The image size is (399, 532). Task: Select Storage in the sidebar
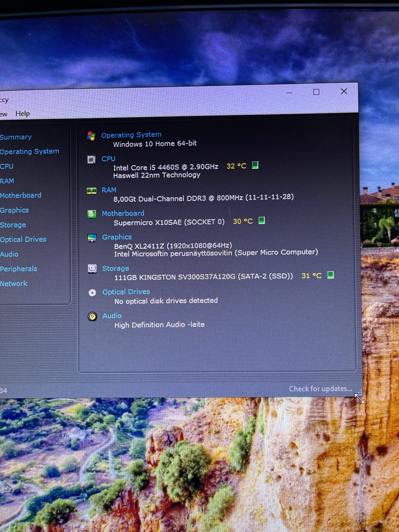pos(13,225)
